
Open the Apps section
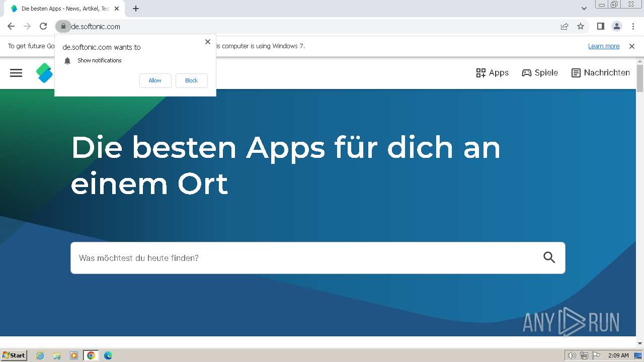pyautogui.click(x=492, y=73)
